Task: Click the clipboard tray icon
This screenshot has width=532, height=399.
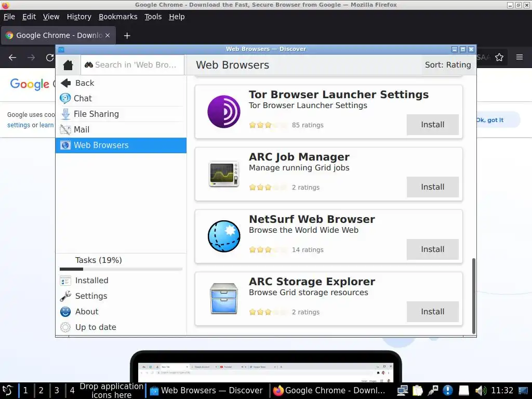Action: [x=418, y=391]
